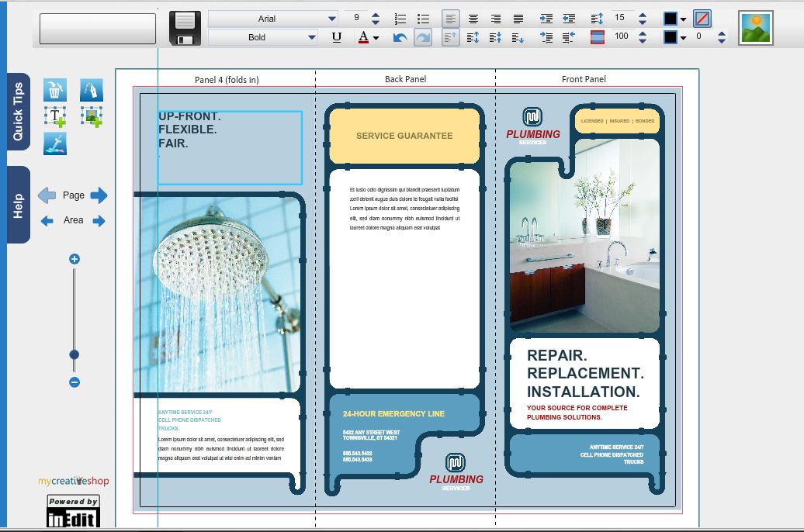
Task: Toggle justify text alignment
Action: coord(518,19)
